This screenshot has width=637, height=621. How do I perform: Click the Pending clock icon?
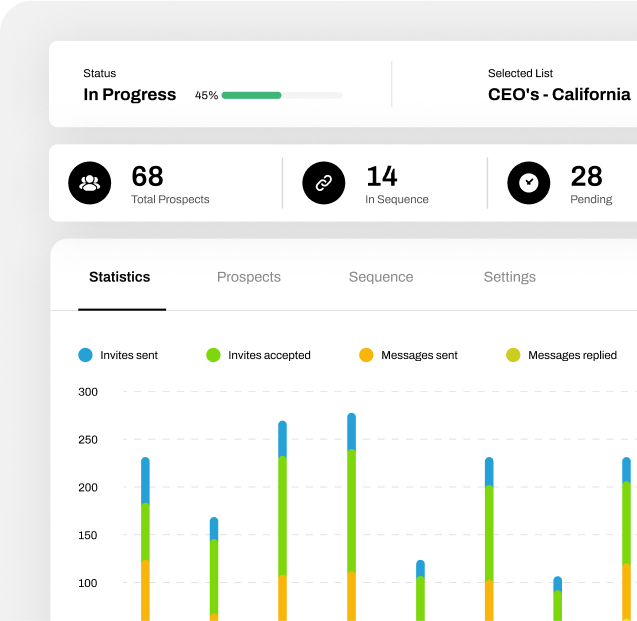click(529, 183)
